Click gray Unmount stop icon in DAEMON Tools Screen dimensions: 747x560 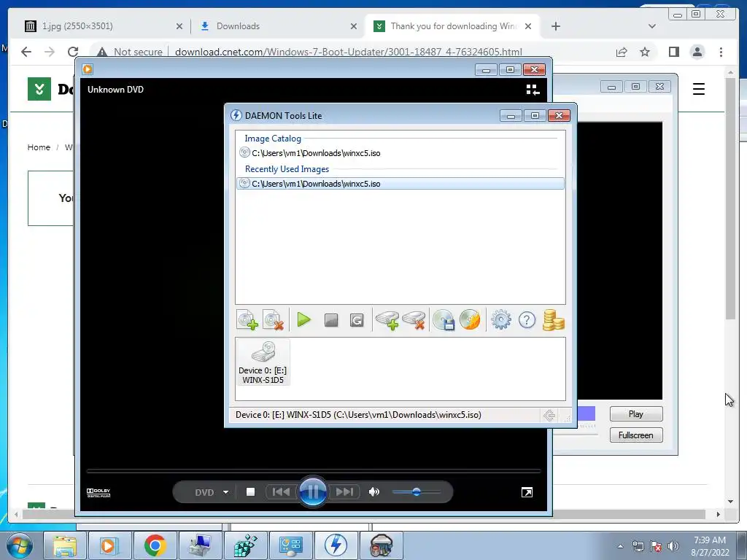tap(331, 320)
